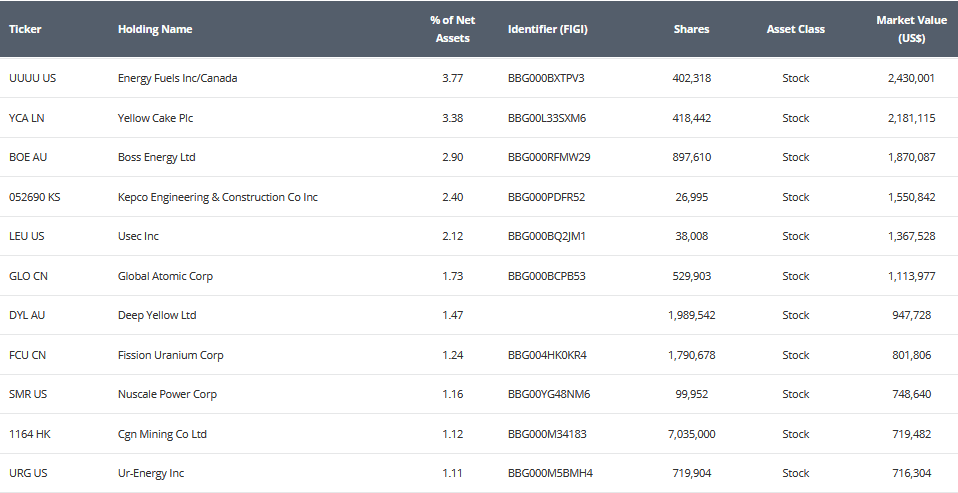Click the market value 716,304
Image resolution: width=958 pixels, height=493 pixels.
tap(912, 473)
